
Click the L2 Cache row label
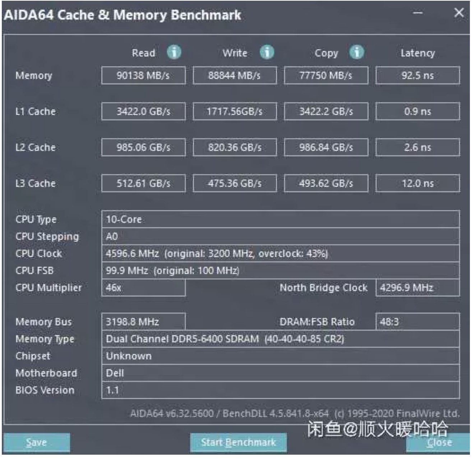[x=35, y=147]
